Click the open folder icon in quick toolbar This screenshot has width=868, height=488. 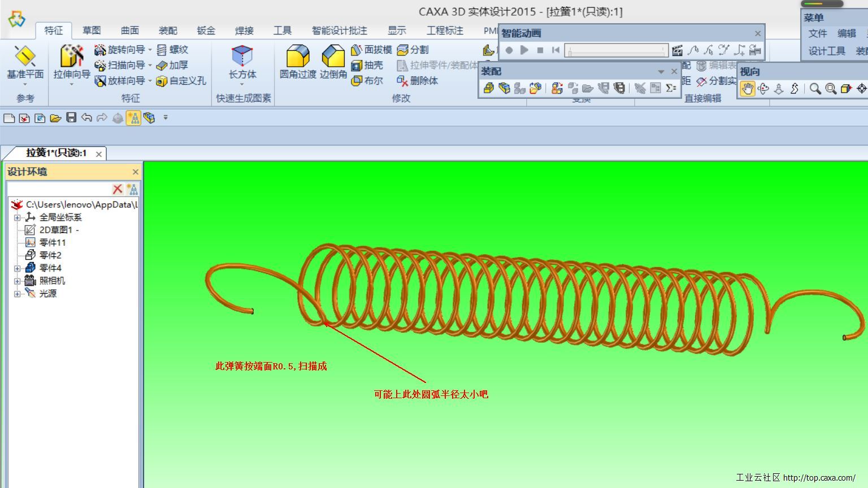pos(55,117)
